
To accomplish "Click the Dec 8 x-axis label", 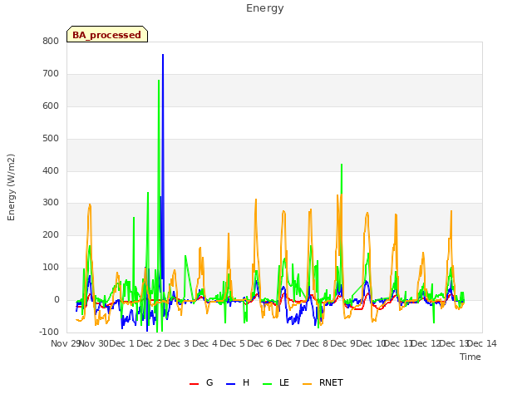I will (x=315, y=343).
